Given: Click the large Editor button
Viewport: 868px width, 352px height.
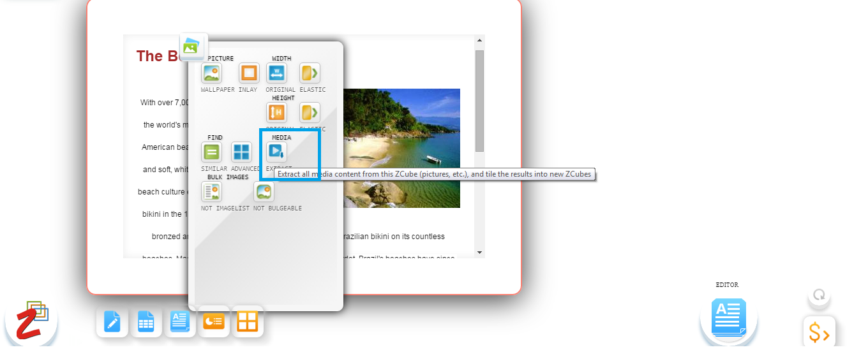Looking at the screenshot, I should (728, 318).
